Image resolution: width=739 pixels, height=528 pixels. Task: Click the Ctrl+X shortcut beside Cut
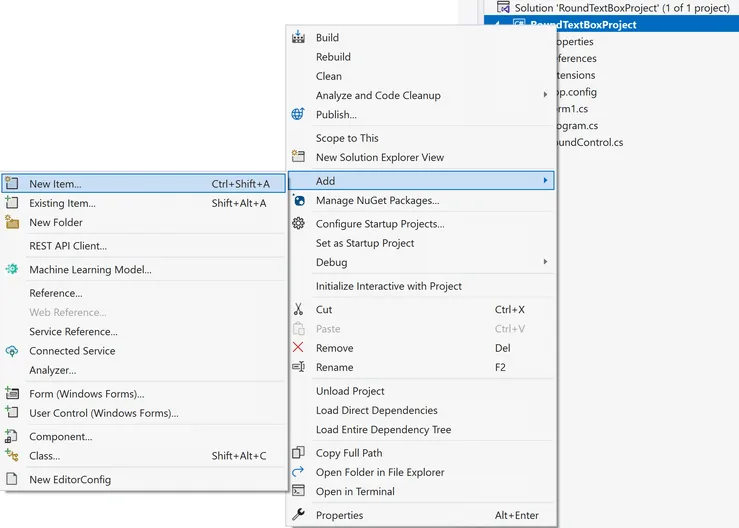pos(509,309)
